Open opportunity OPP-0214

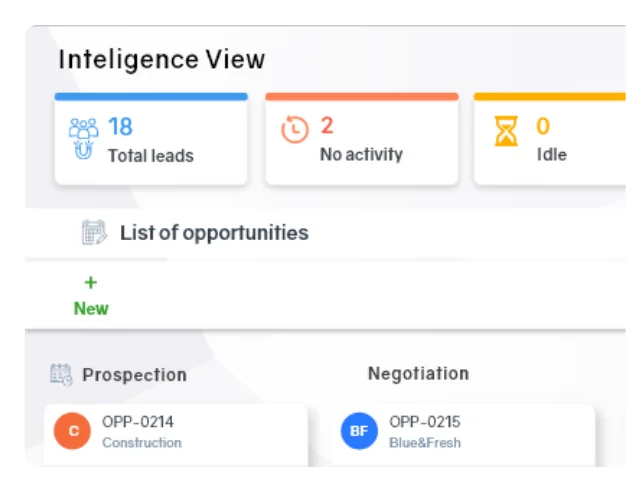138,422
